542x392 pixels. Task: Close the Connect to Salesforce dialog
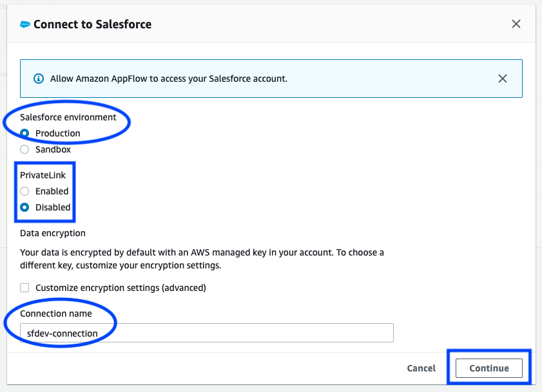click(x=516, y=24)
